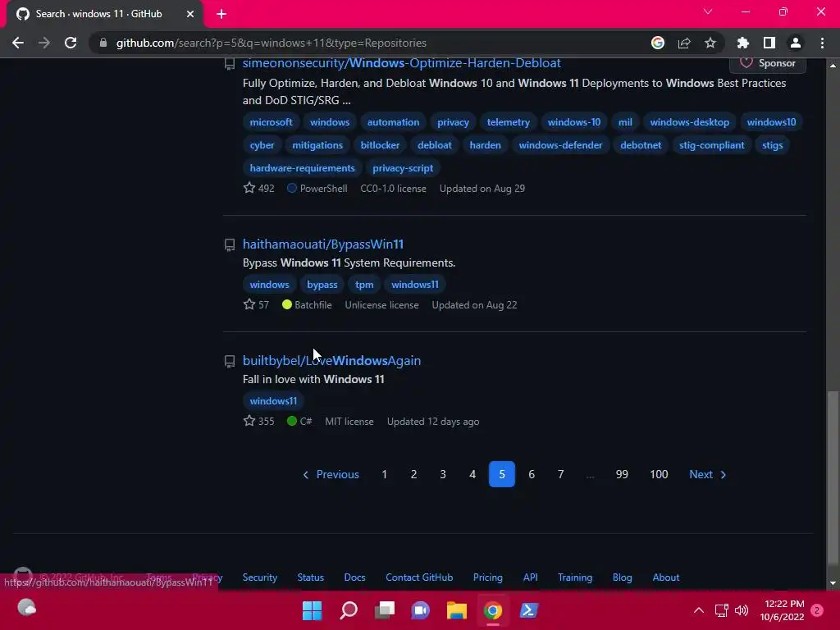The height and width of the screenshot is (630, 840).
Task: Select the debloat topic tag
Action: coord(435,145)
